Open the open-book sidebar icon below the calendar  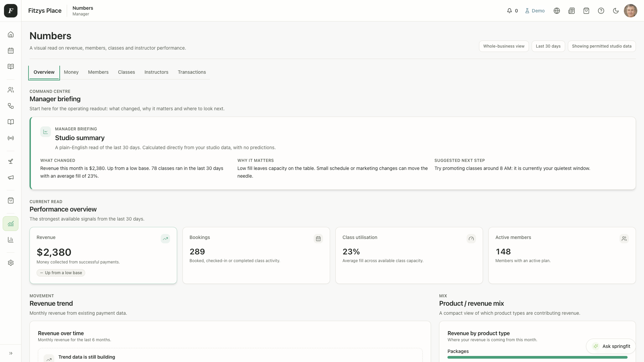(11, 67)
